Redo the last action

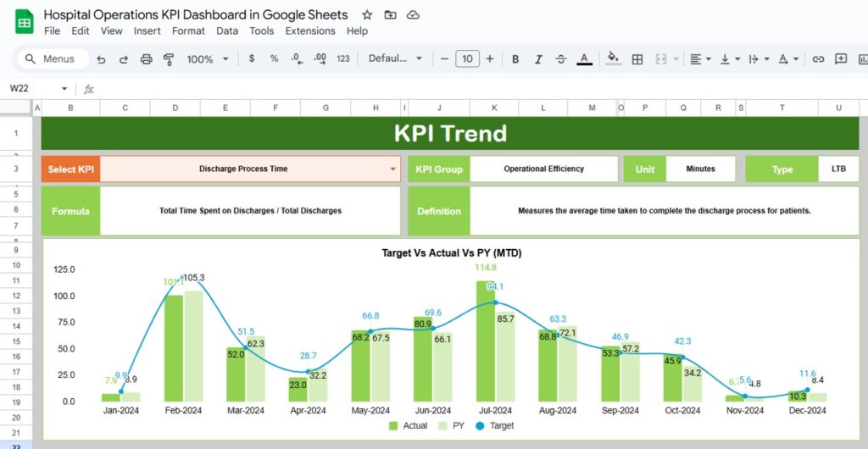point(124,59)
